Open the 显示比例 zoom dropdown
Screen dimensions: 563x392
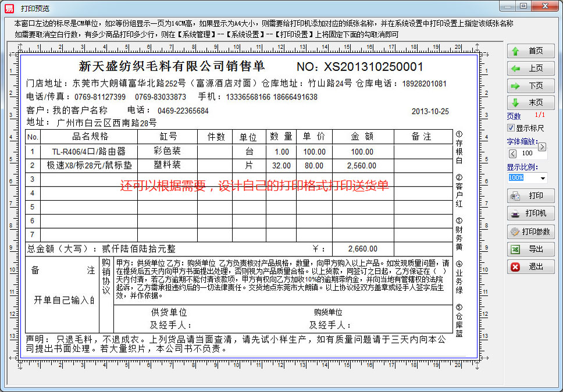coord(543,178)
